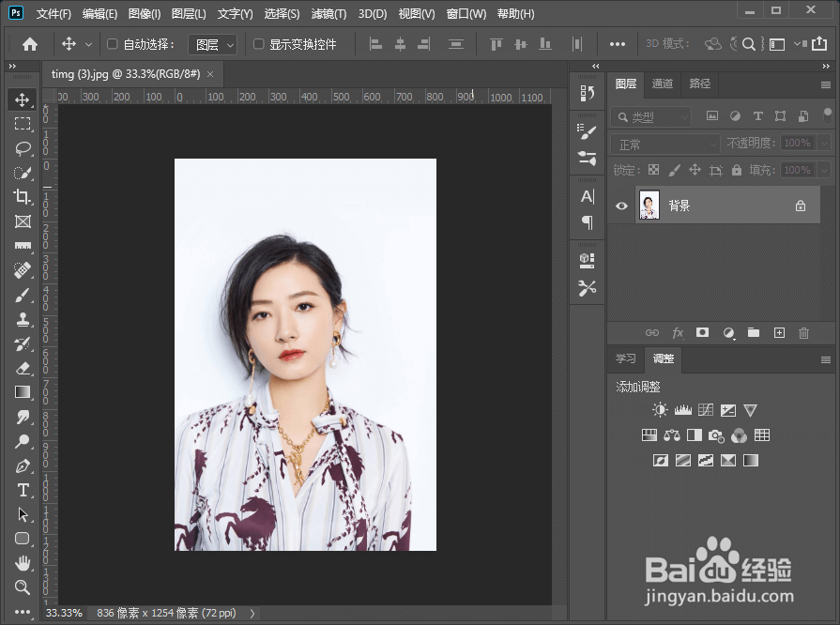
Task: Open the extra tools ellipsis in toolbar
Action: [22, 612]
